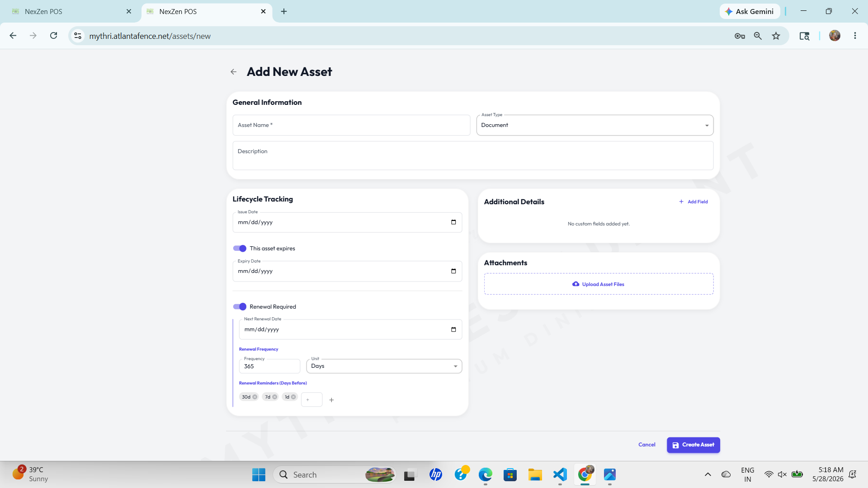Open the Next Renewal Date calendar picker
This screenshot has width=868, height=488.
click(x=453, y=329)
